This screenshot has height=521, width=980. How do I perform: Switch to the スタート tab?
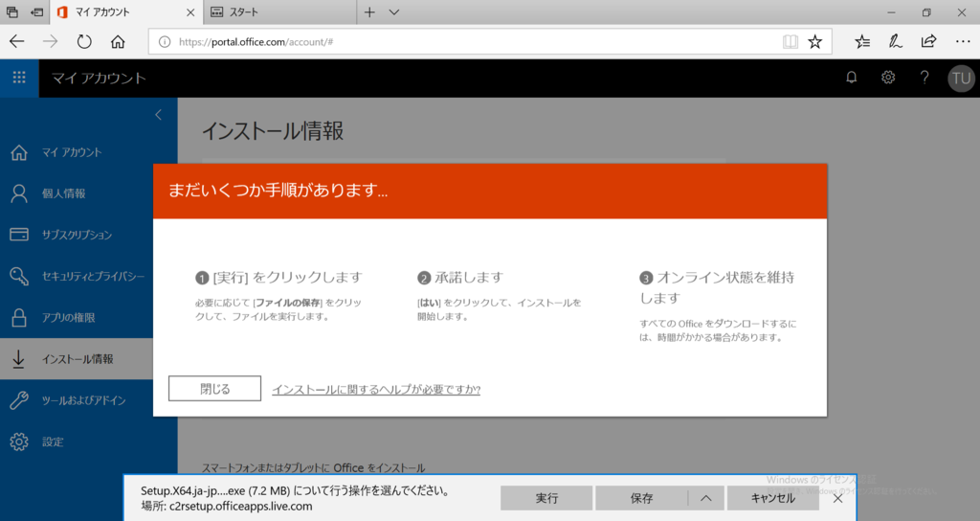point(280,11)
